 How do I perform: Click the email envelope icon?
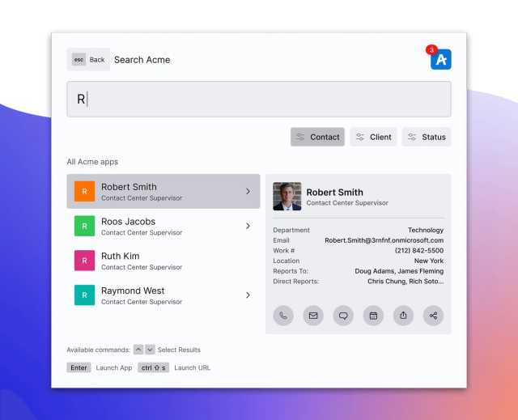pyautogui.click(x=313, y=316)
